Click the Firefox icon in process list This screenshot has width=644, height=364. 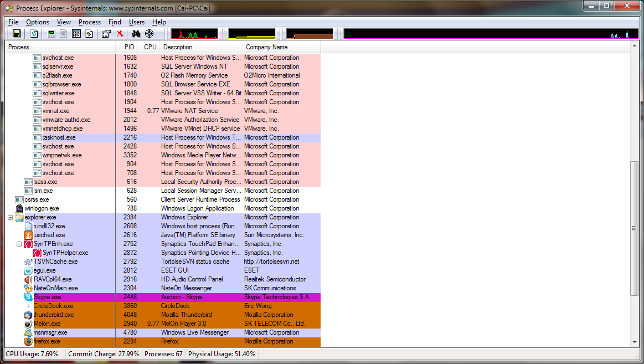(28, 341)
